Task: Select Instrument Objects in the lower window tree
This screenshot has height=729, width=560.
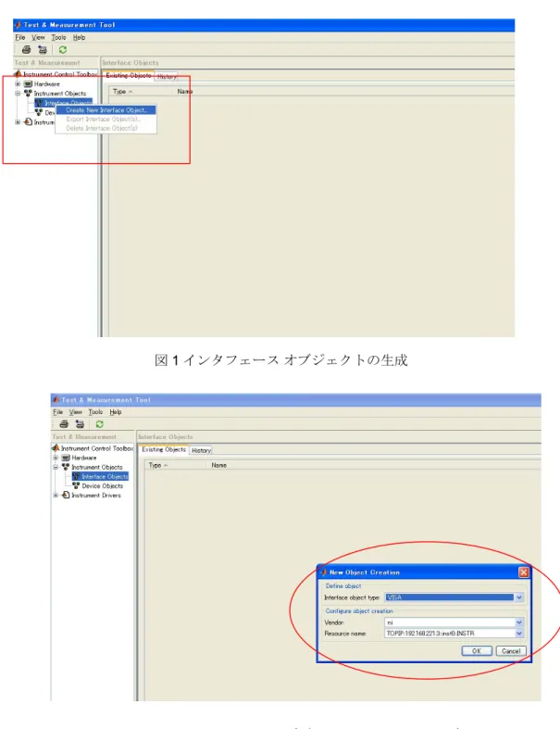Action: tap(97, 467)
